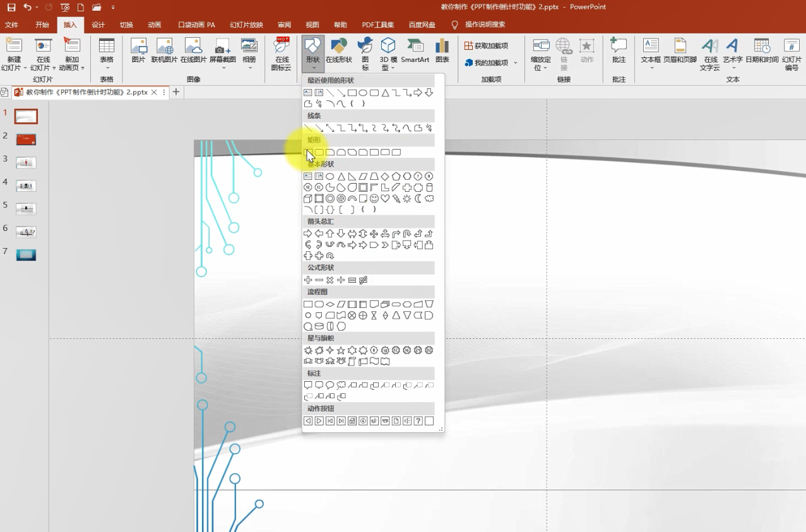
Task: Switch to the 设计 ribbon tab
Action: click(x=98, y=25)
